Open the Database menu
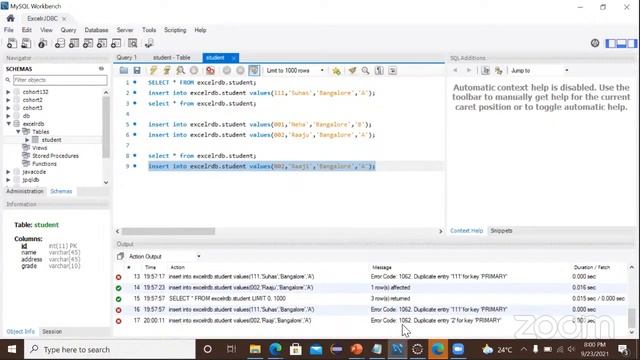The image size is (640, 360). coord(96,30)
